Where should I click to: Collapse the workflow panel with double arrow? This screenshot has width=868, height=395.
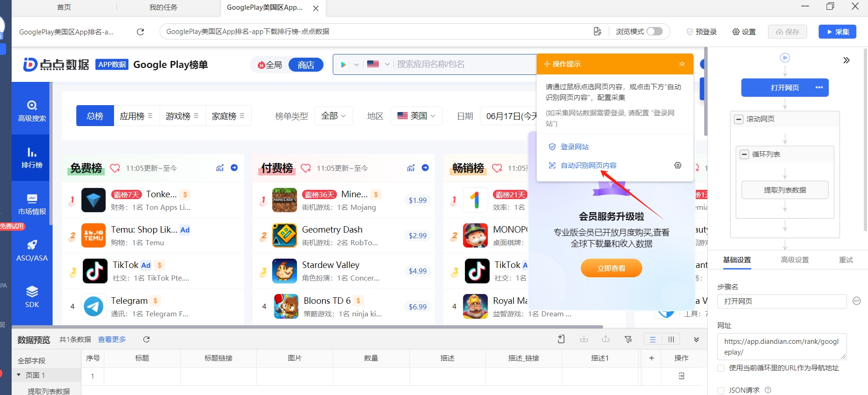click(846, 60)
